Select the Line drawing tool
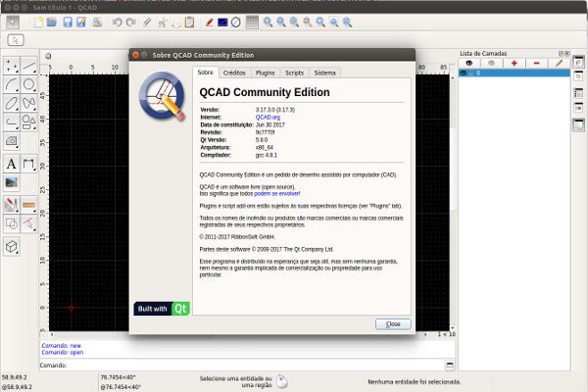 [x=28, y=66]
